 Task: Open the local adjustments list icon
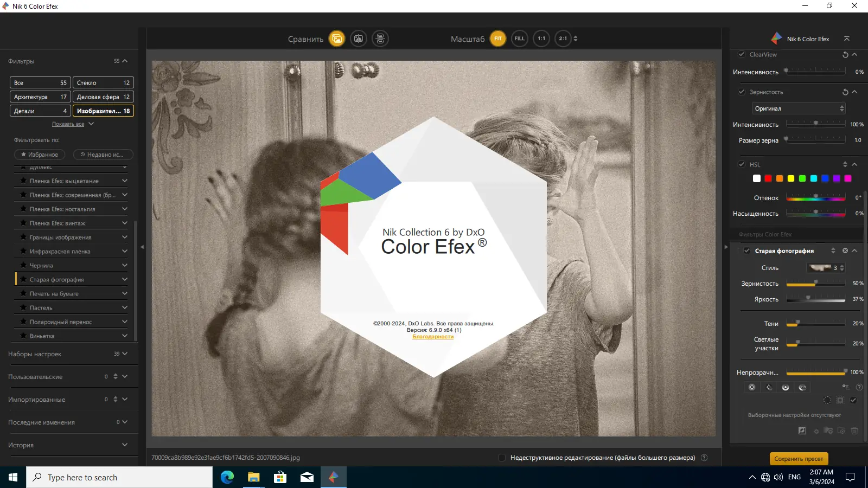[x=846, y=387]
